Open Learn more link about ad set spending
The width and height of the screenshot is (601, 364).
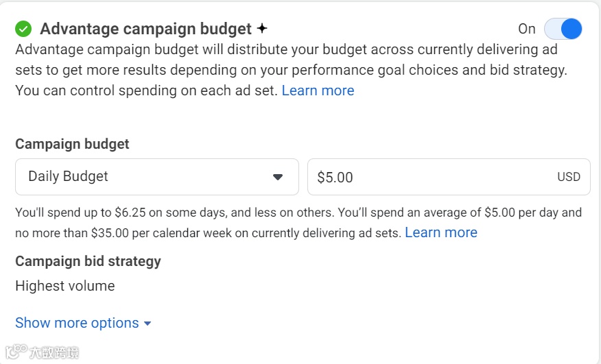pyautogui.click(x=318, y=90)
